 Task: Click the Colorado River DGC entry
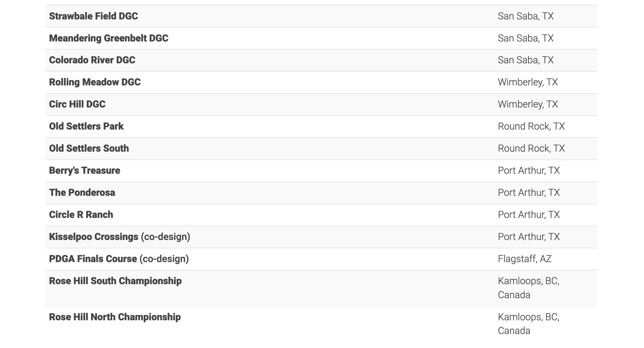point(92,60)
